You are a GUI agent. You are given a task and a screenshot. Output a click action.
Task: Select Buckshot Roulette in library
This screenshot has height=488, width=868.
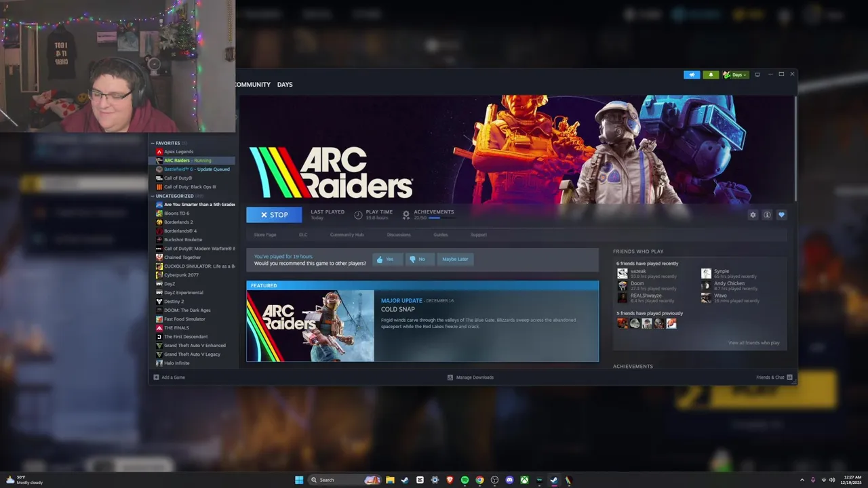192,240
